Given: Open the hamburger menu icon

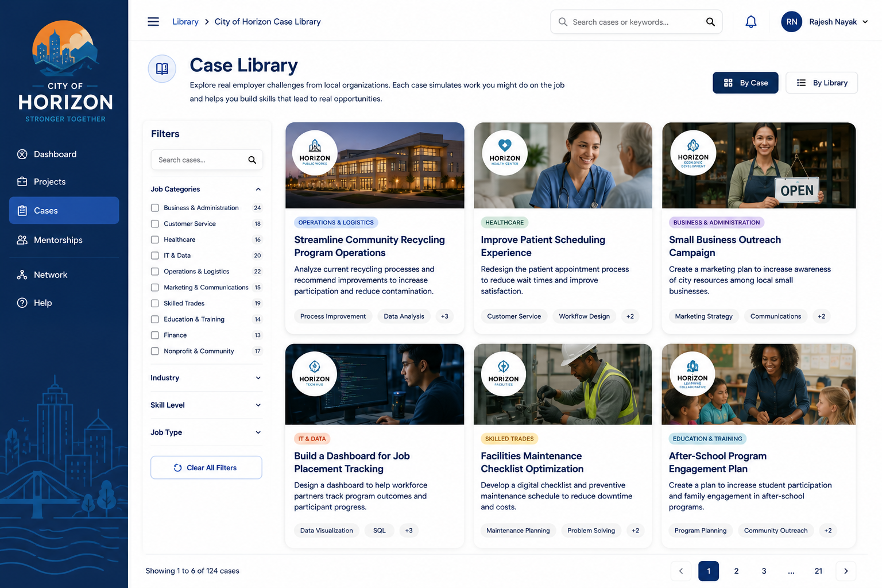Looking at the screenshot, I should (x=153, y=22).
